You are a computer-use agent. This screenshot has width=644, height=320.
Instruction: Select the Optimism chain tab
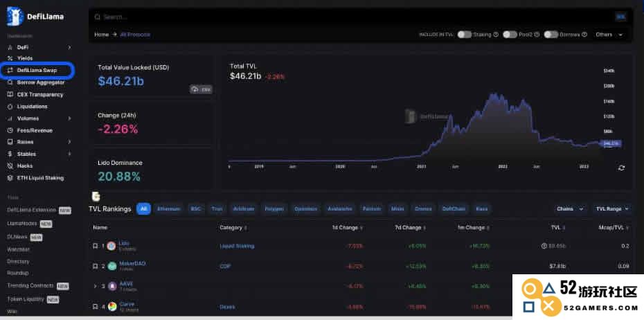pyautogui.click(x=305, y=209)
